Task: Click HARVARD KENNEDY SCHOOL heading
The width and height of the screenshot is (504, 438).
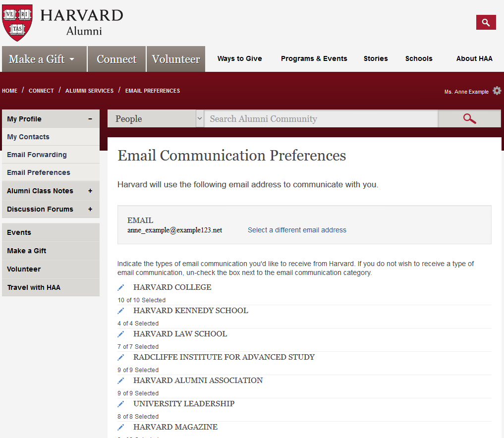Action: [191, 311]
